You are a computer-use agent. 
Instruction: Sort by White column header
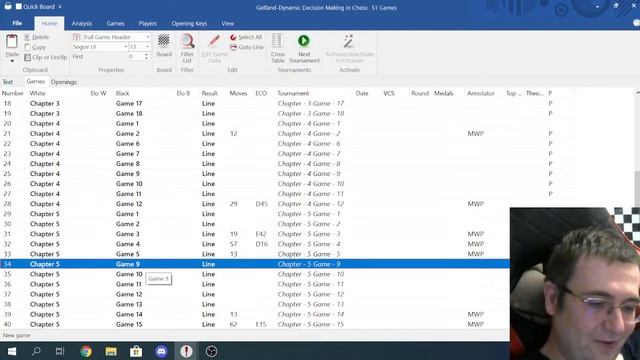[x=37, y=93]
